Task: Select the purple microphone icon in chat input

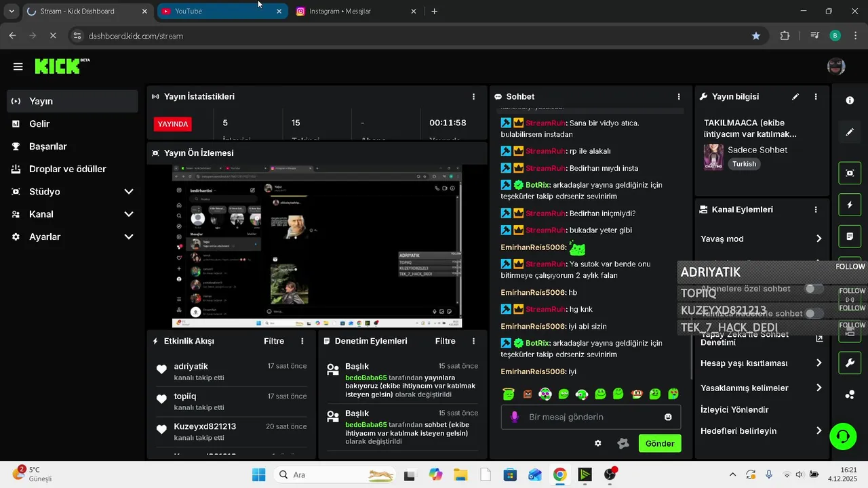Action: [x=515, y=417]
